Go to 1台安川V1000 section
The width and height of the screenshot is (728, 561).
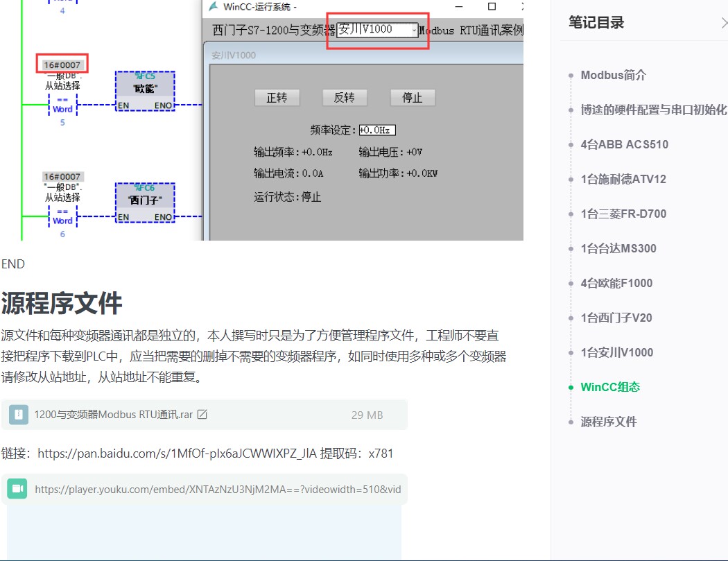click(x=616, y=352)
